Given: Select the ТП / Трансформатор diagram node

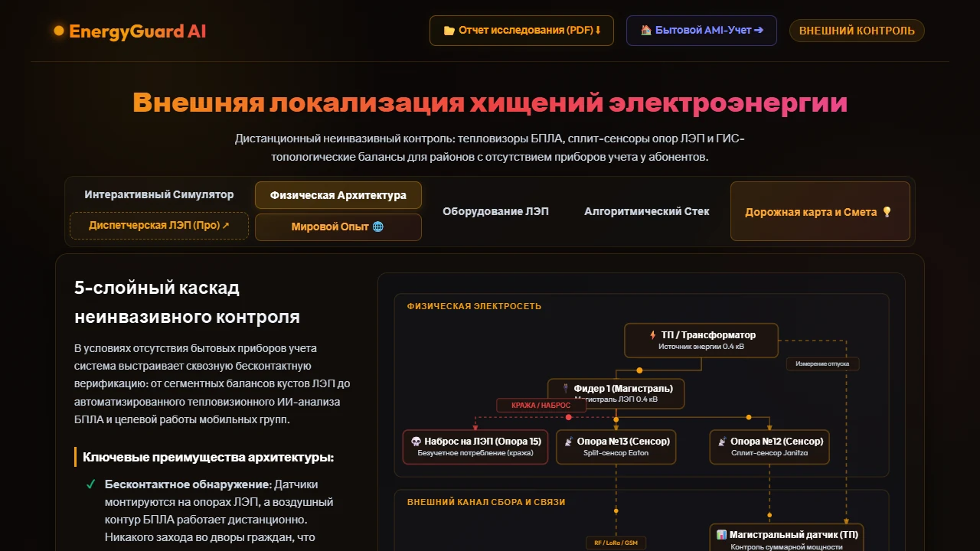Looking at the screenshot, I should point(701,341).
